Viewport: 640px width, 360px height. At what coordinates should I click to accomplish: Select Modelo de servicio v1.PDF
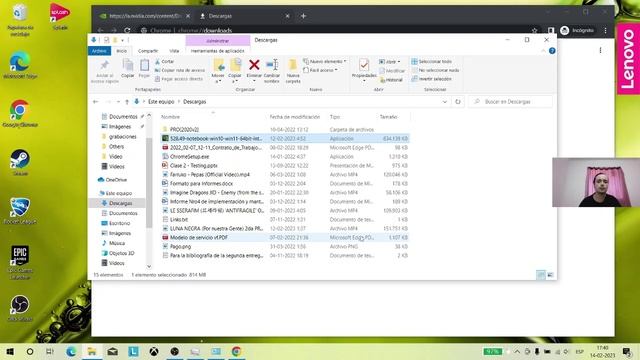pyautogui.click(x=285, y=237)
